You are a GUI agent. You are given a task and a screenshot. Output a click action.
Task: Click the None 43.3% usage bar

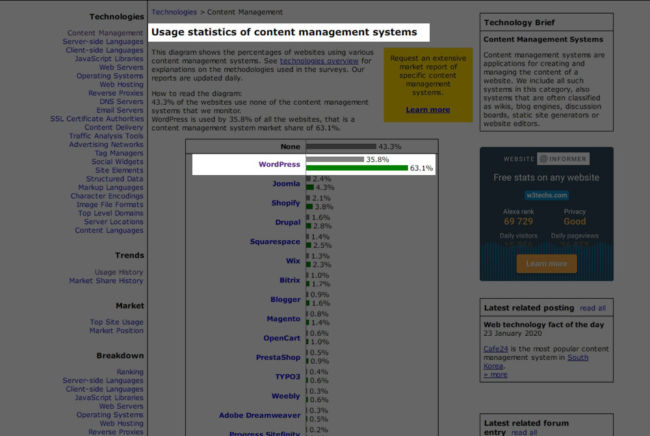(341, 146)
